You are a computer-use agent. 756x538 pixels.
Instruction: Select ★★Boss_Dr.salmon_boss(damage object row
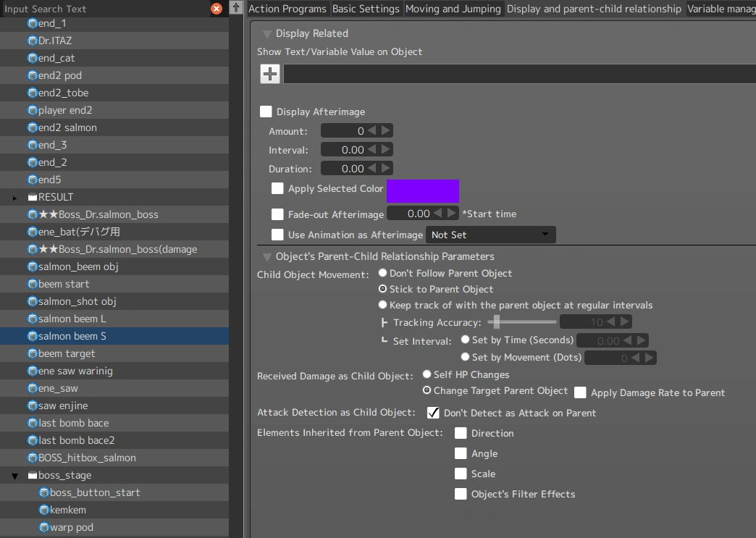(114, 249)
